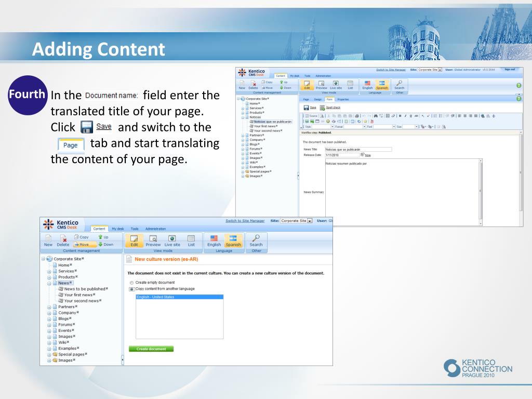This screenshot has width=532, height=399.
Task: Choose English language flag in New culture version window
Action: coord(214,240)
